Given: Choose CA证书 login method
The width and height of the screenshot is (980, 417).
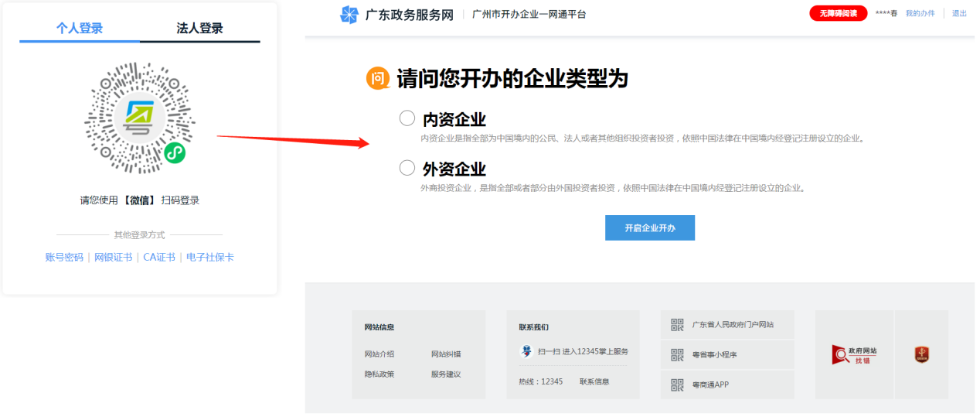Looking at the screenshot, I should 159,258.
